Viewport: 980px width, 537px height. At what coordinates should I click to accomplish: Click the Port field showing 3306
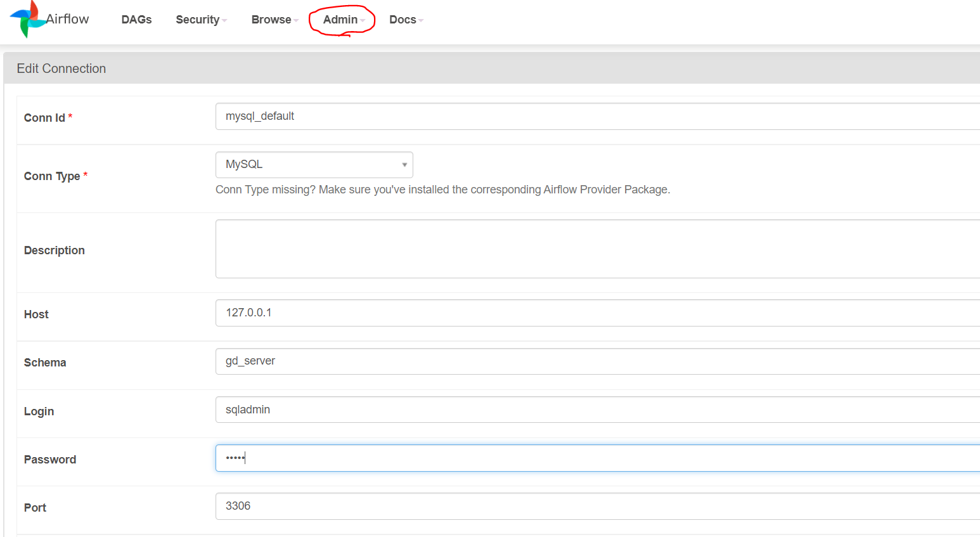pyautogui.click(x=598, y=507)
